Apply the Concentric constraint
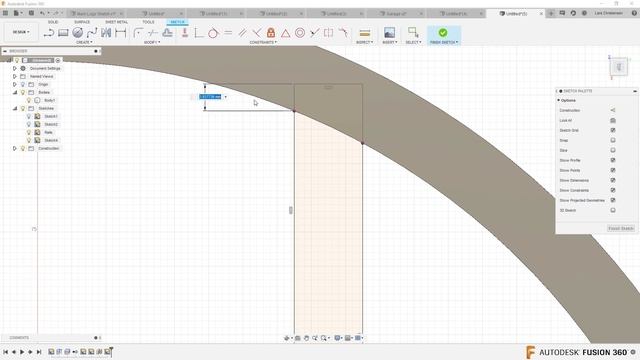This screenshot has height=360, width=640. click(300, 33)
